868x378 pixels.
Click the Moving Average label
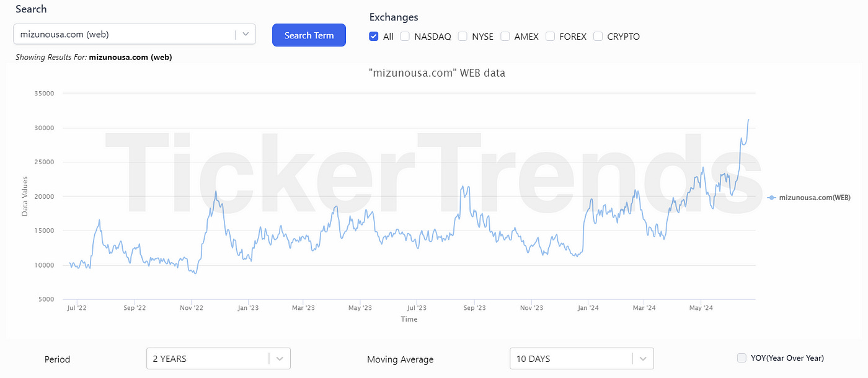coord(401,359)
